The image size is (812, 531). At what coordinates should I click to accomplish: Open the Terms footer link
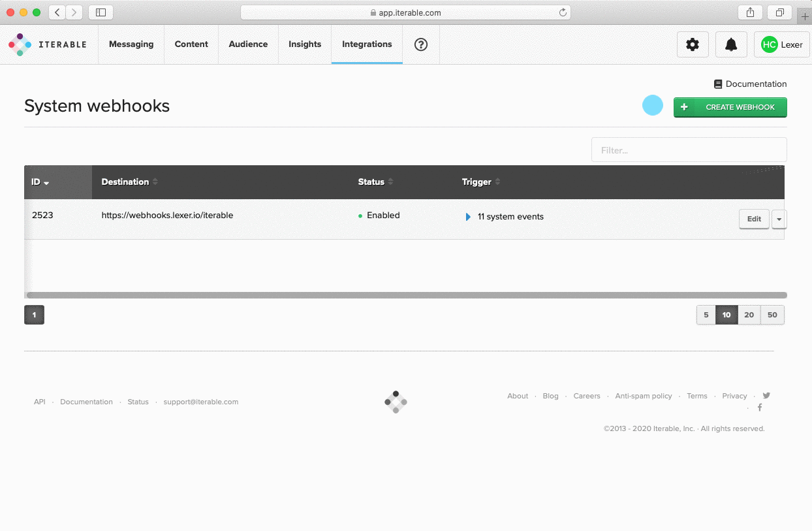point(697,396)
